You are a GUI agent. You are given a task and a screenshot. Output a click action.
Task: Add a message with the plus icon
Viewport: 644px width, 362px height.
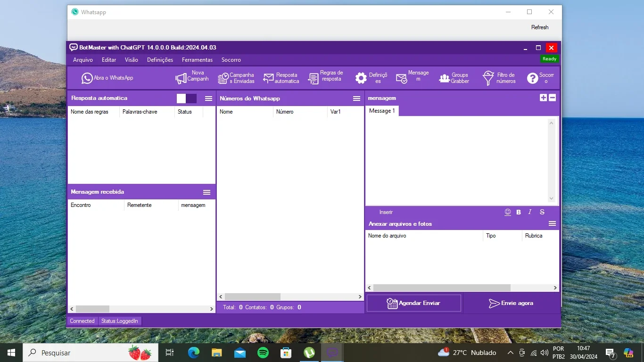pyautogui.click(x=544, y=98)
